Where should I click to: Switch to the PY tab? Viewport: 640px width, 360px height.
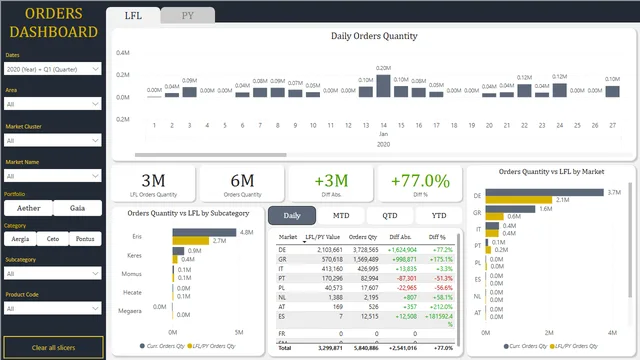tap(188, 16)
